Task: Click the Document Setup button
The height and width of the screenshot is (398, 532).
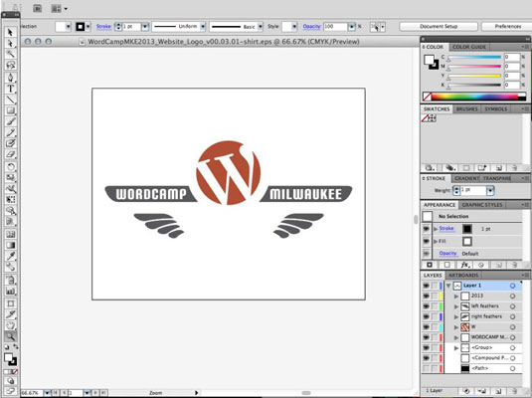Action: (x=439, y=27)
